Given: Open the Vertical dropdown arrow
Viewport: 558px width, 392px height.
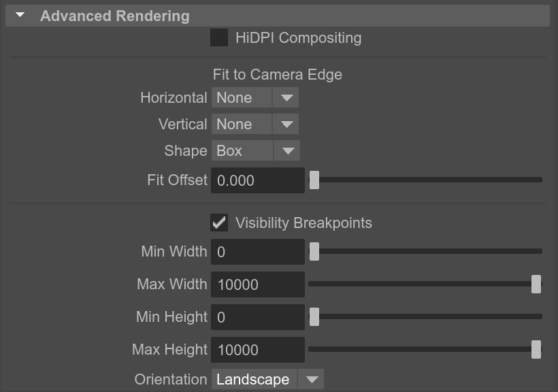Looking at the screenshot, I should pos(286,124).
